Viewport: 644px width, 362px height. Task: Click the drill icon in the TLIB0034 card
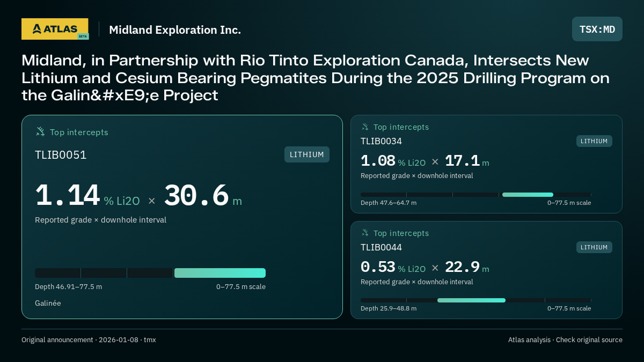(x=365, y=127)
